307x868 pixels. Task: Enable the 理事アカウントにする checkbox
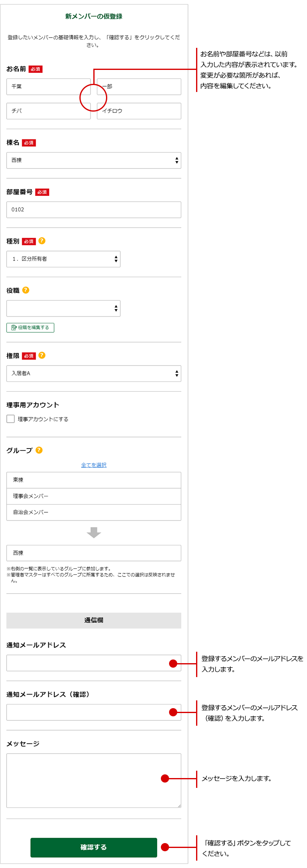tap(11, 419)
